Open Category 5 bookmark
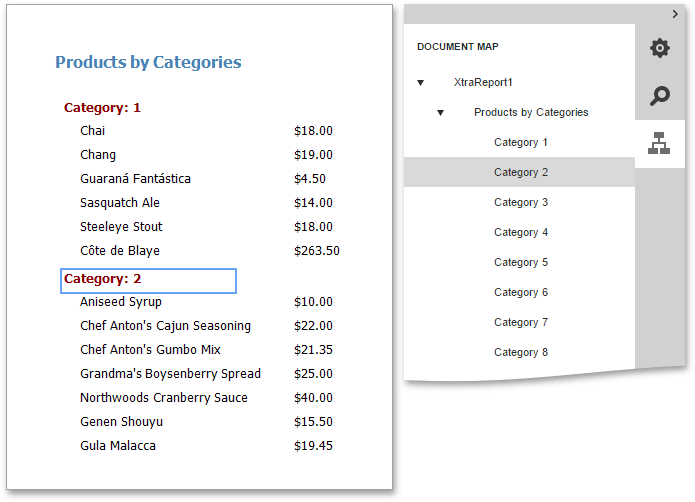Image resolution: width=695 pixels, height=502 pixels. pos(519,262)
